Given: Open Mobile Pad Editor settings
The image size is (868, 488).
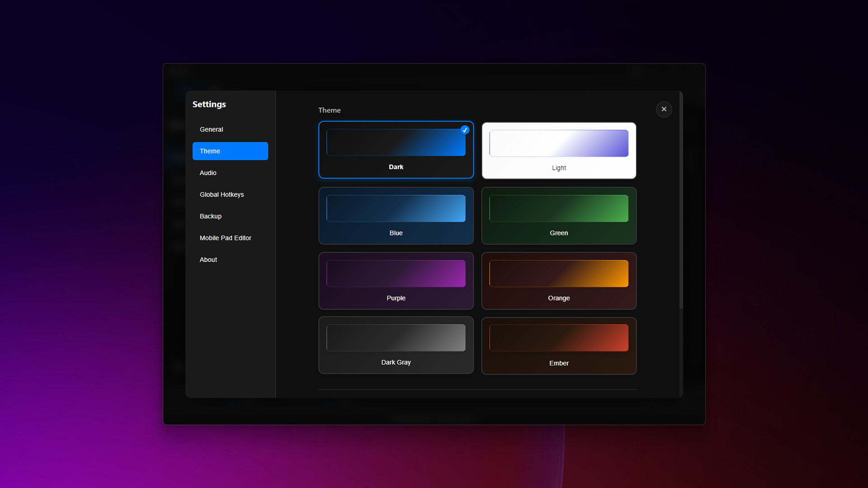Looking at the screenshot, I should tap(225, 238).
